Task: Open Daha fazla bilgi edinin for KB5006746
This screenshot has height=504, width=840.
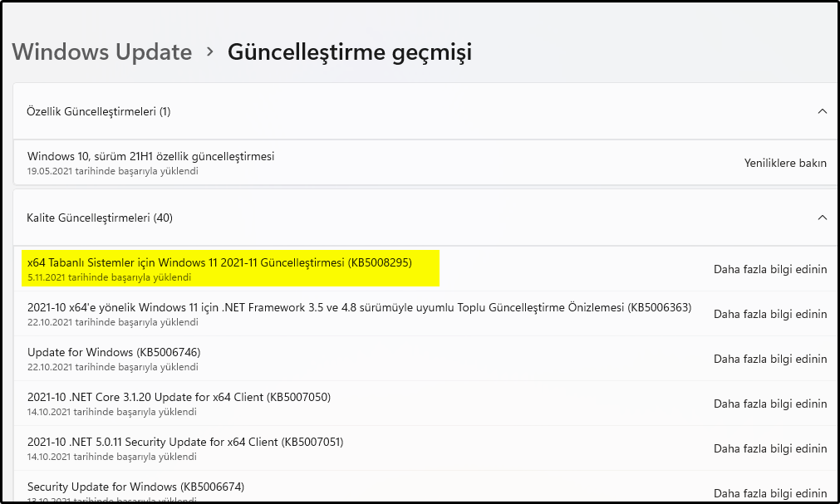Action: [x=770, y=359]
